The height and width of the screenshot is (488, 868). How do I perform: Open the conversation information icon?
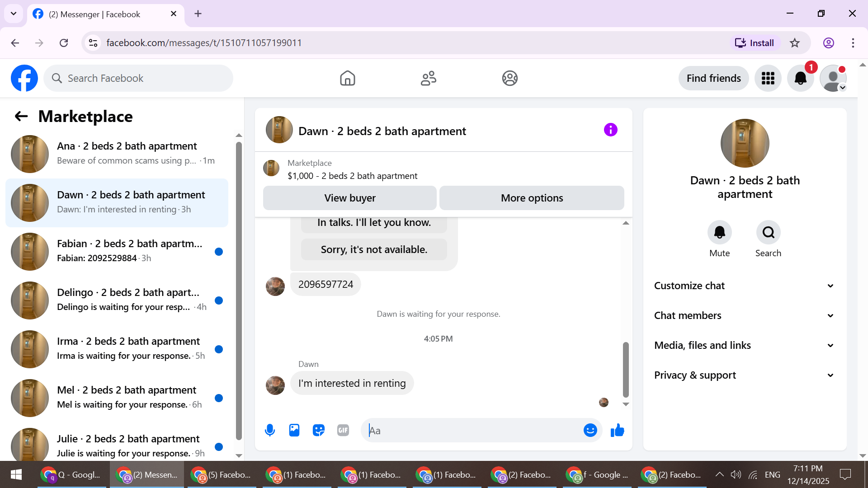[x=610, y=130]
